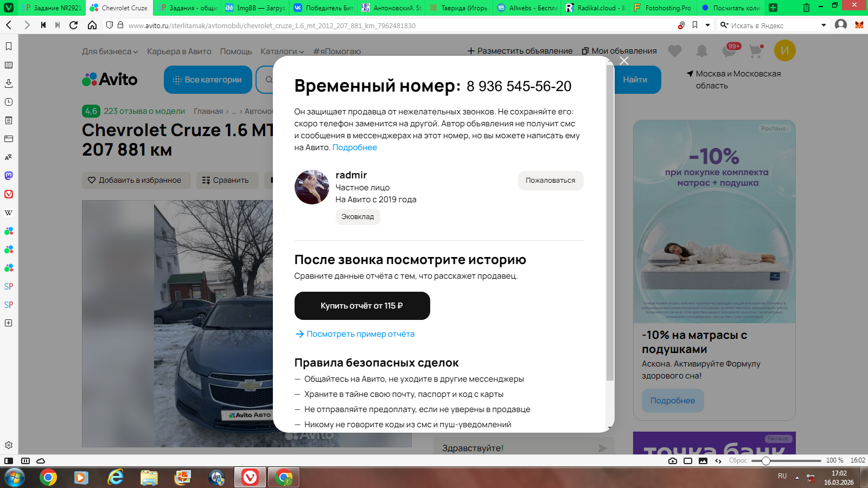Expand the Каталоги menu

[282, 52]
